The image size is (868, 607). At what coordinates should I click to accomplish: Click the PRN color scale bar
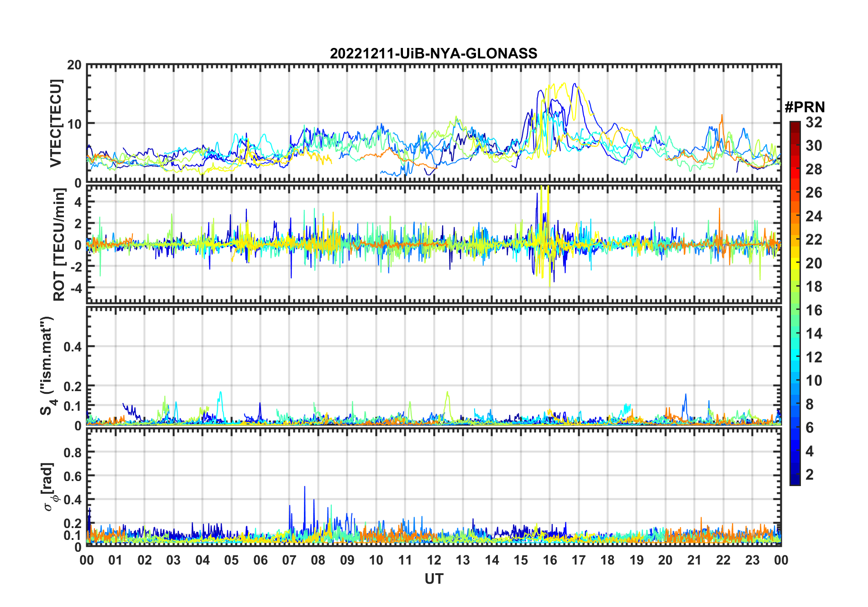[x=795, y=303]
